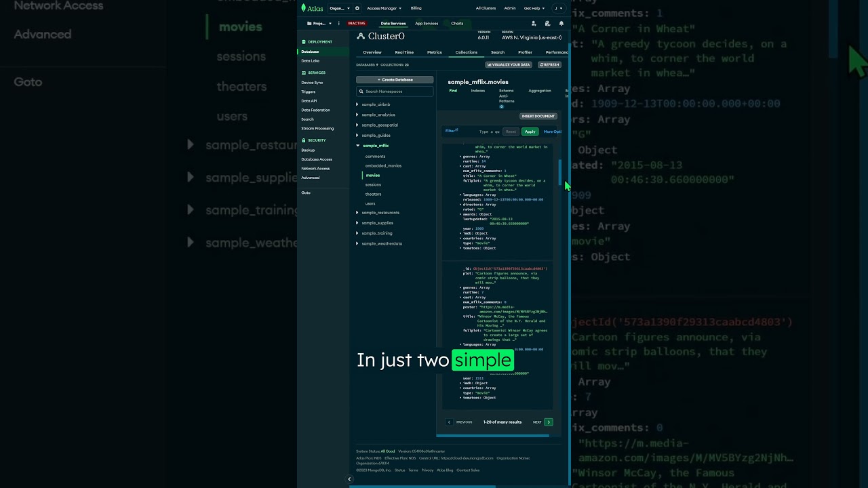This screenshot has width=868, height=488.
Task: Collapse the sidebar with the arrow button
Action: 349,479
